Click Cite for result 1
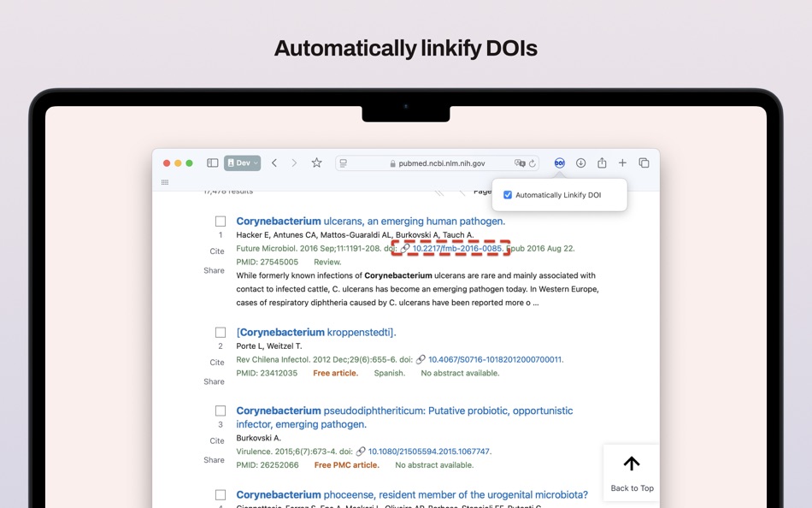The image size is (812, 508). pyautogui.click(x=217, y=251)
